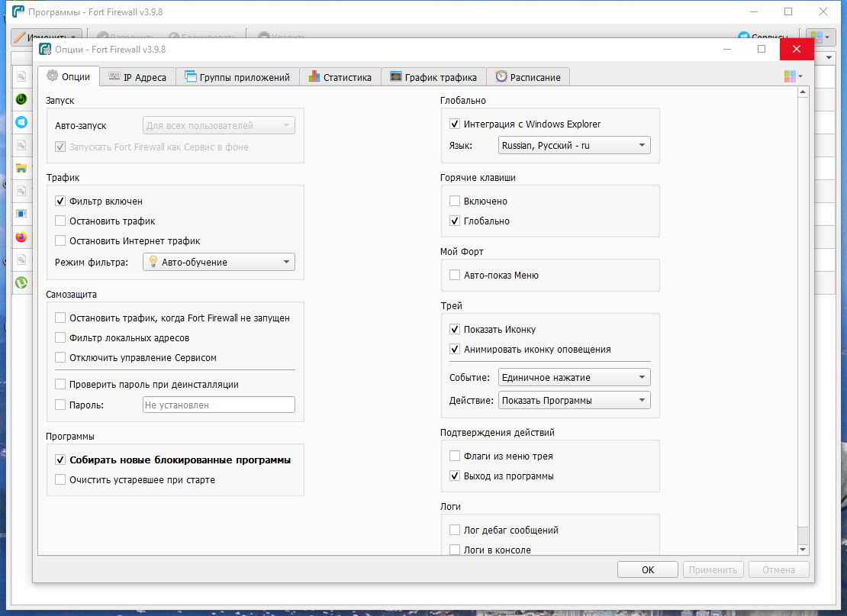
Task: Switch to Группы приложений tab
Action: pos(237,77)
